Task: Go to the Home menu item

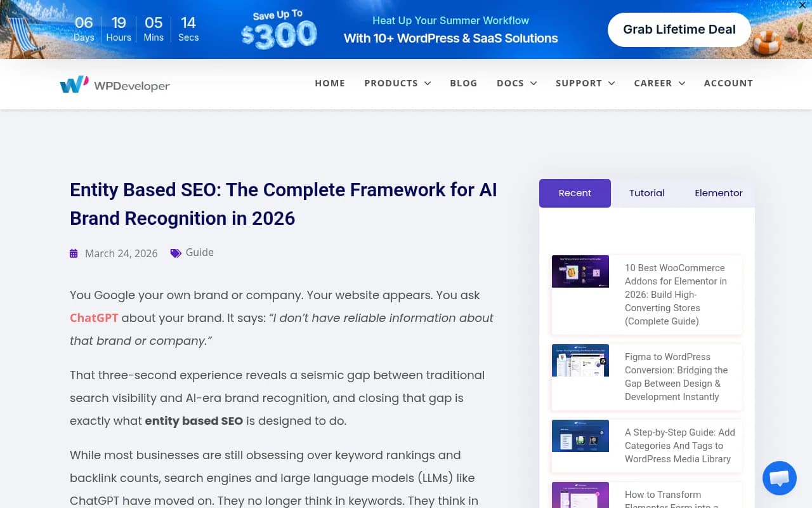Action: 330,83
